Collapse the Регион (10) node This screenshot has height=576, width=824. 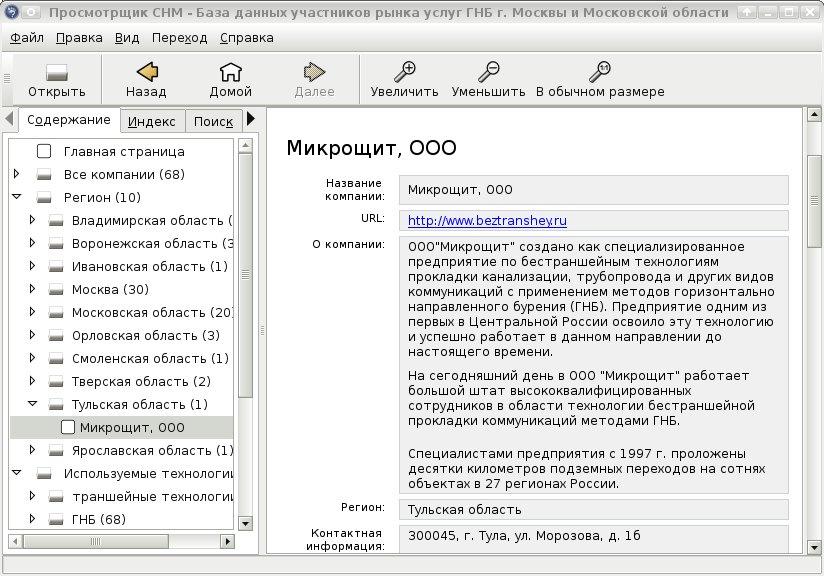click(17, 197)
